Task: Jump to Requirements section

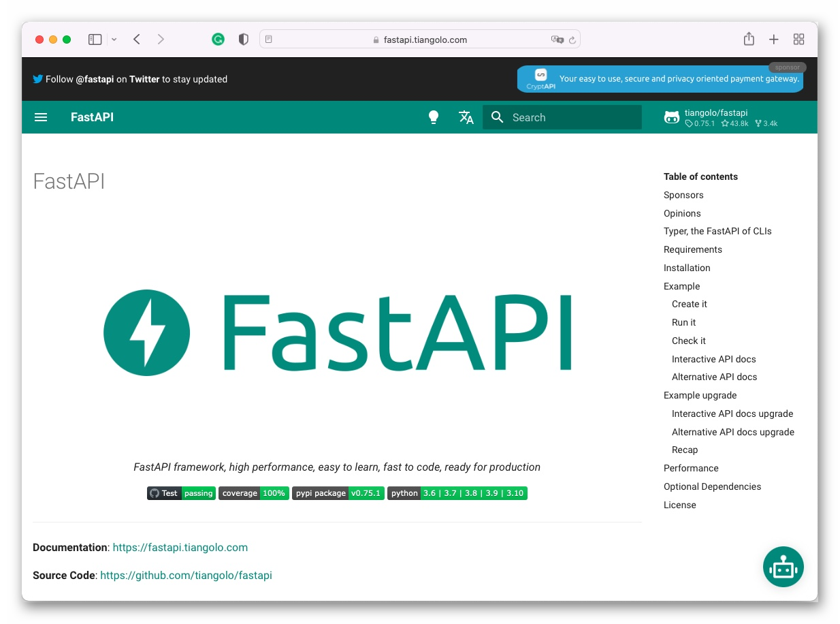Action: pos(693,249)
